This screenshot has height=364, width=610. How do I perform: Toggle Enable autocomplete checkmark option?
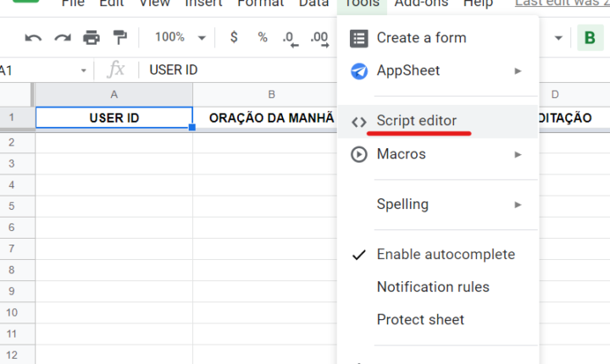coord(445,254)
